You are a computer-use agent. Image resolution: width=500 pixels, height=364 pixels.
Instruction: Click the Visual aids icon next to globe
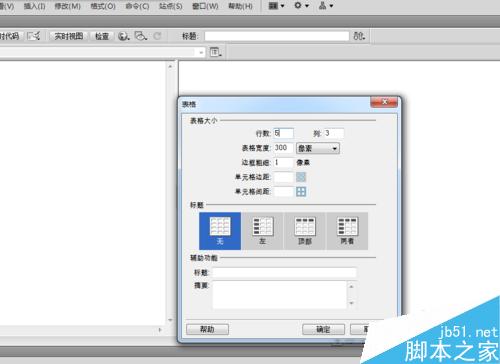[141, 36]
